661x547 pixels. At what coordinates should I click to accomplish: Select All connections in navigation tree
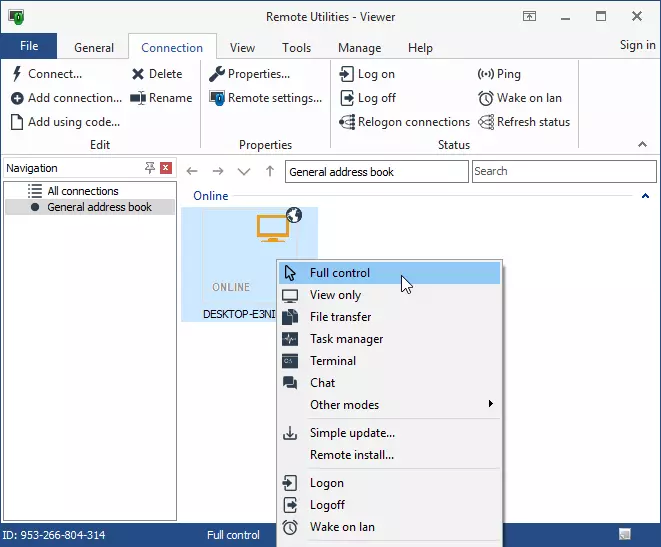[82, 191]
